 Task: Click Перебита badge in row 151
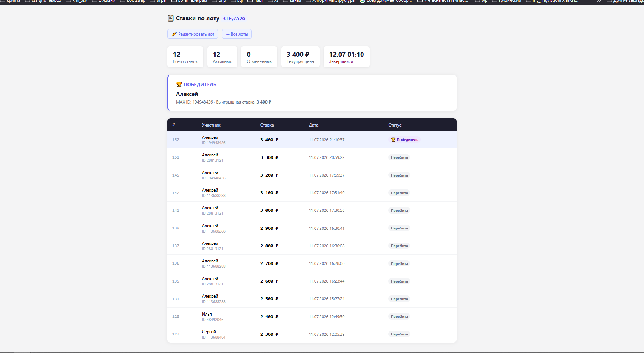(x=399, y=157)
